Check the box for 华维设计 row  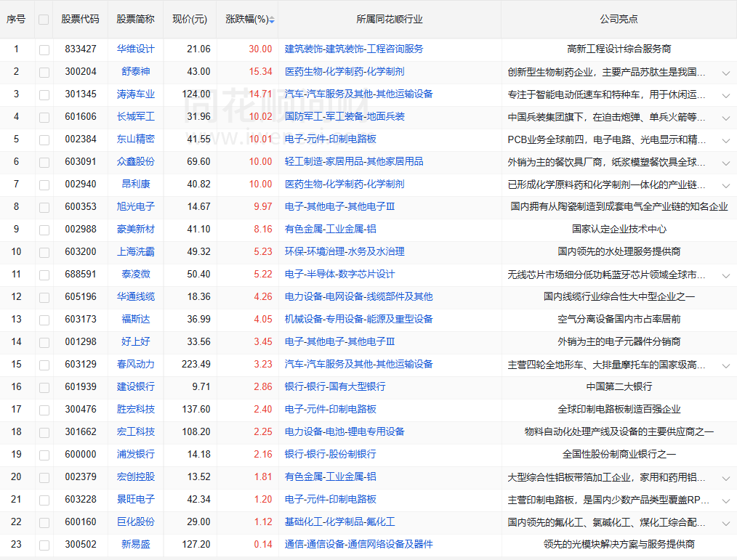[x=44, y=50]
